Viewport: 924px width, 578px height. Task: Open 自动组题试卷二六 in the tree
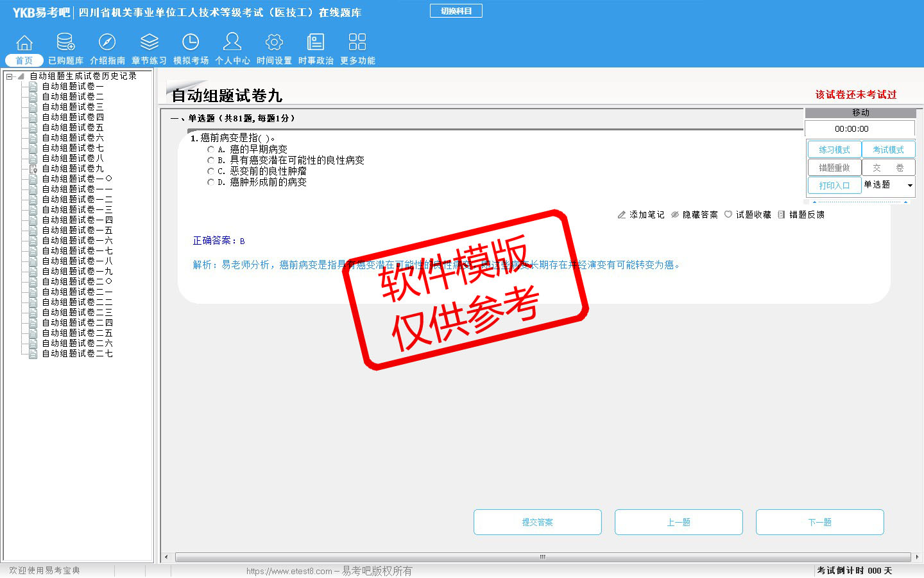pyautogui.click(x=77, y=343)
